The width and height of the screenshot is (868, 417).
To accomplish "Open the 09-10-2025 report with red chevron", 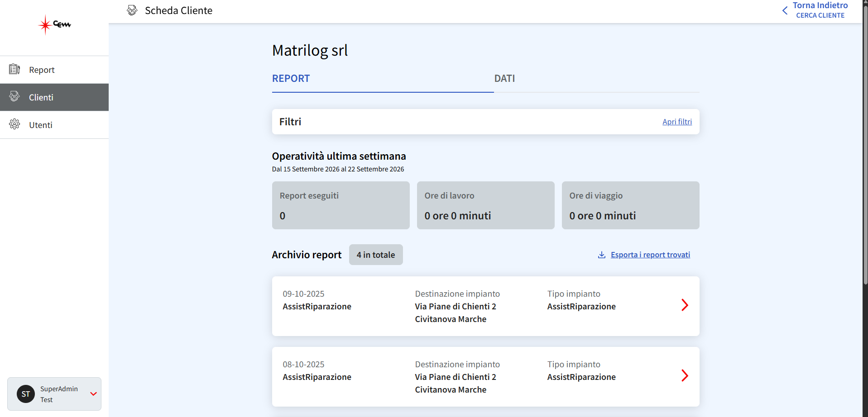I will coord(685,305).
